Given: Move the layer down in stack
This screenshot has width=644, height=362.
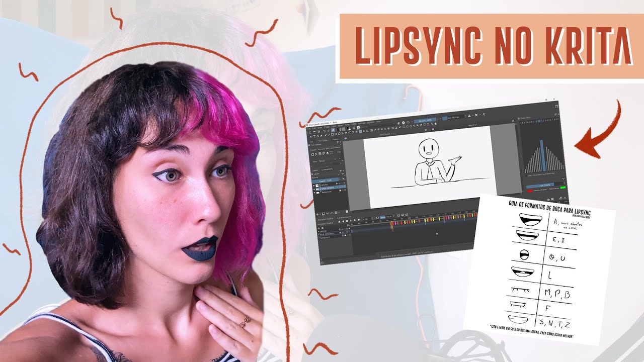Looking at the screenshot, I should pos(328,213).
